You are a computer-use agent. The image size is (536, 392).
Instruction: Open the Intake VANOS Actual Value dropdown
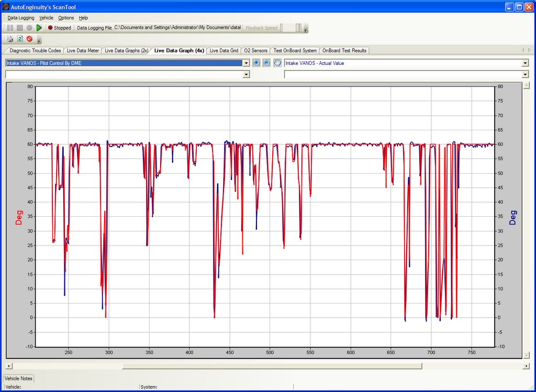point(525,63)
